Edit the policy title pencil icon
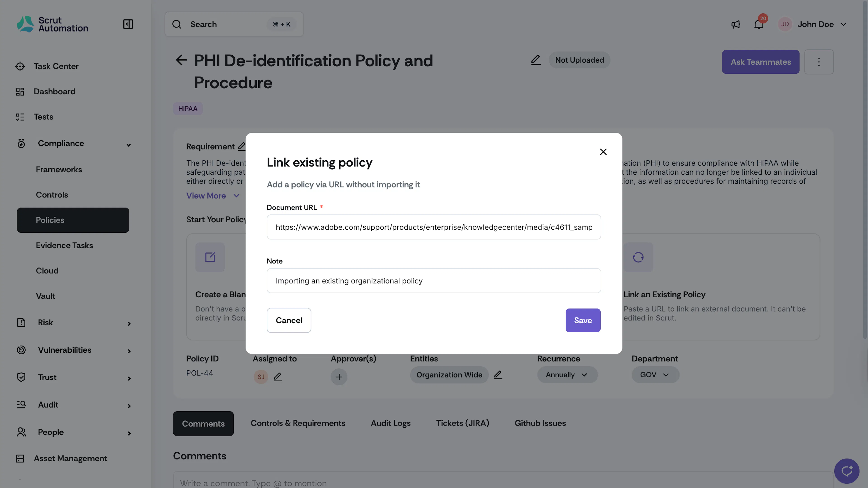The image size is (868, 488). click(536, 60)
